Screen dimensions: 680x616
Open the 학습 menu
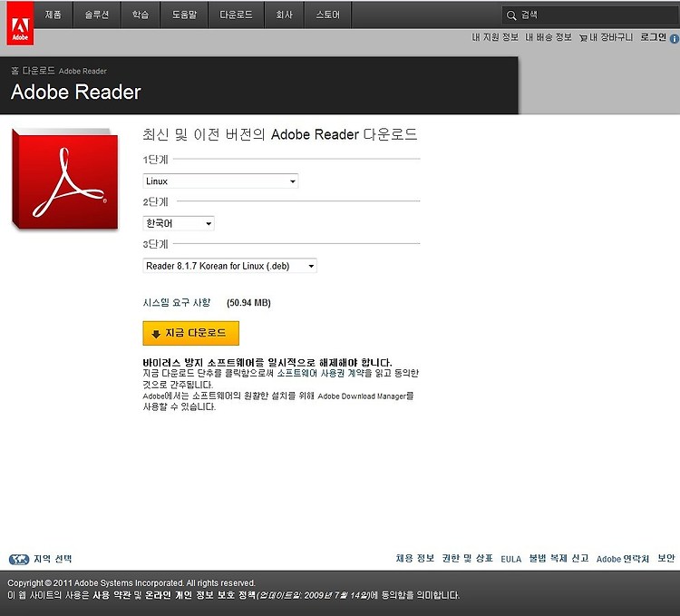tap(141, 15)
